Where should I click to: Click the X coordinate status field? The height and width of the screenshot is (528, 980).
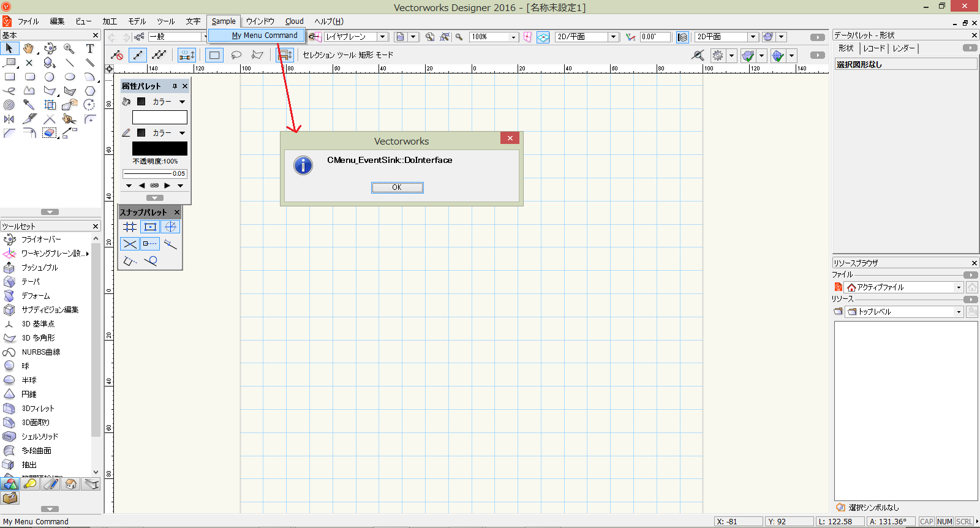pyautogui.click(x=739, y=522)
